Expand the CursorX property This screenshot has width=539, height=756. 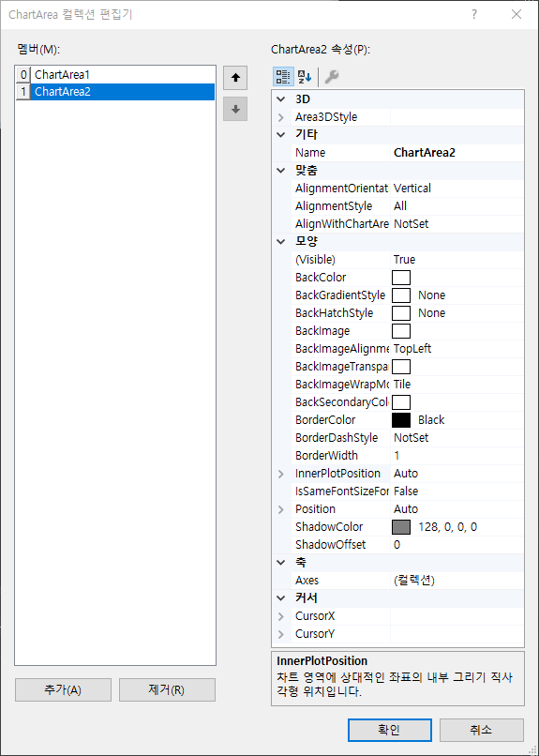(281, 616)
